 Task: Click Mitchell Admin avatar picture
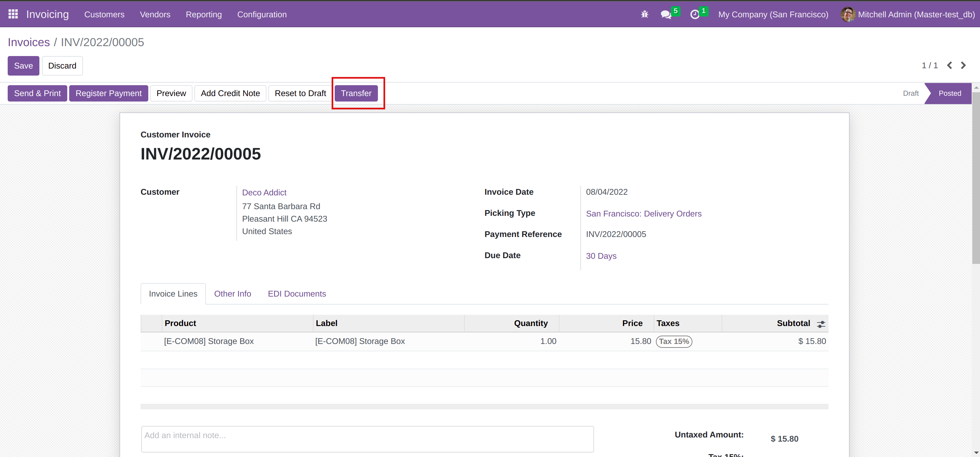pos(848,14)
